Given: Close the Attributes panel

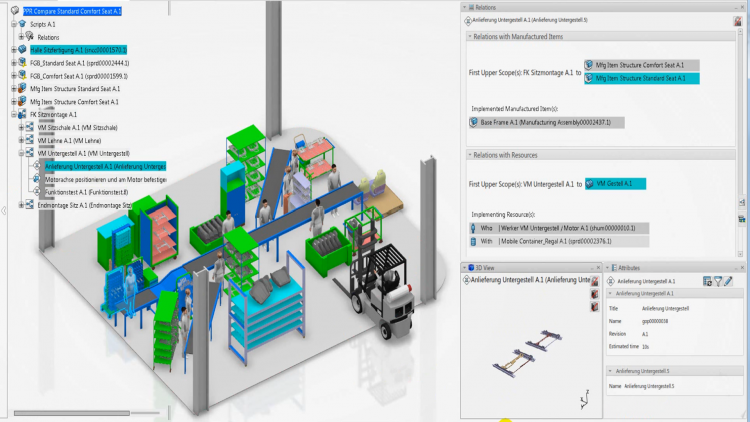Looking at the screenshot, I should pos(741,268).
